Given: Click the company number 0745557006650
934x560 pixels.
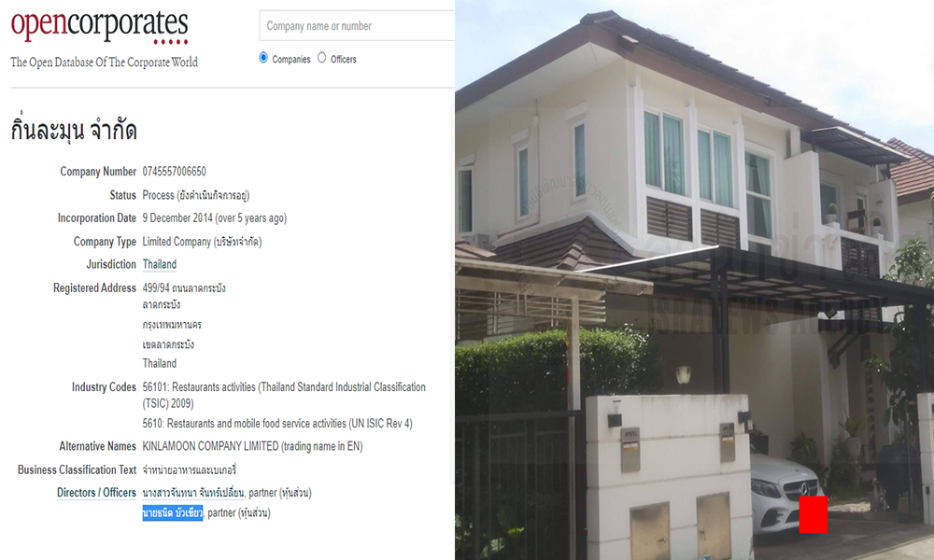Looking at the screenshot, I should (174, 172).
